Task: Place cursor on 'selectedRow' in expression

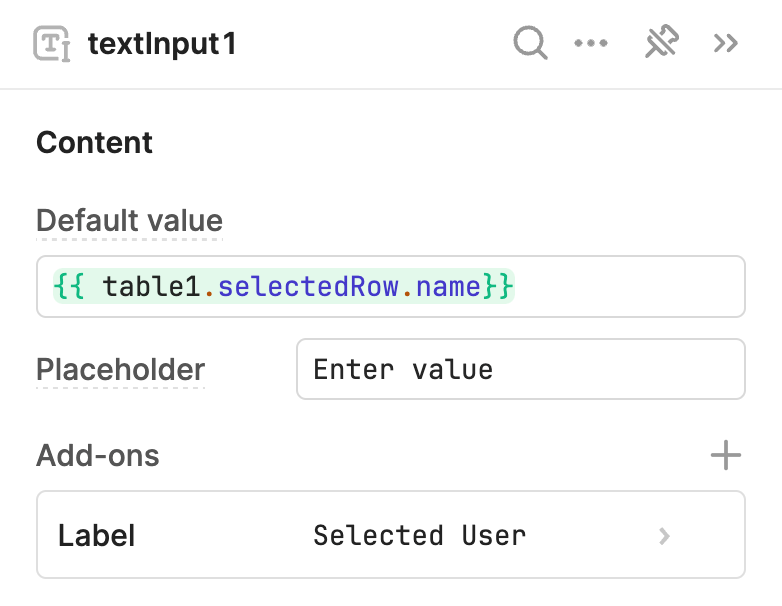Action: 308,286
